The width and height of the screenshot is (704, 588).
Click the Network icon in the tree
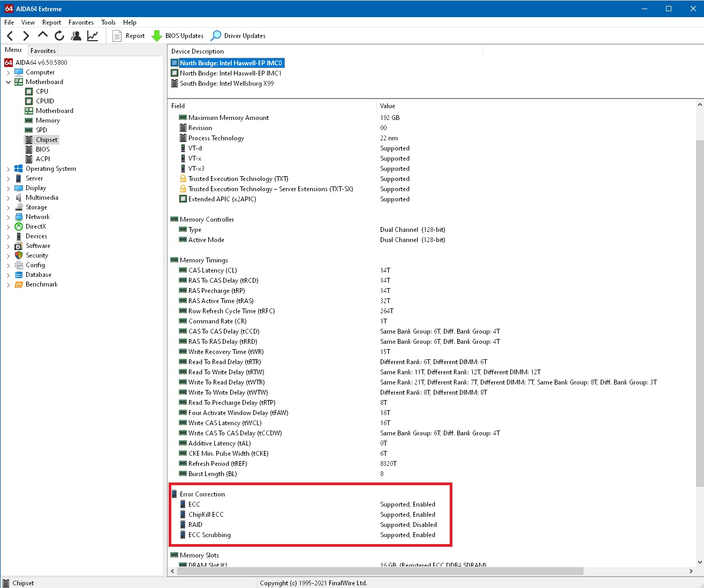[19, 217]
